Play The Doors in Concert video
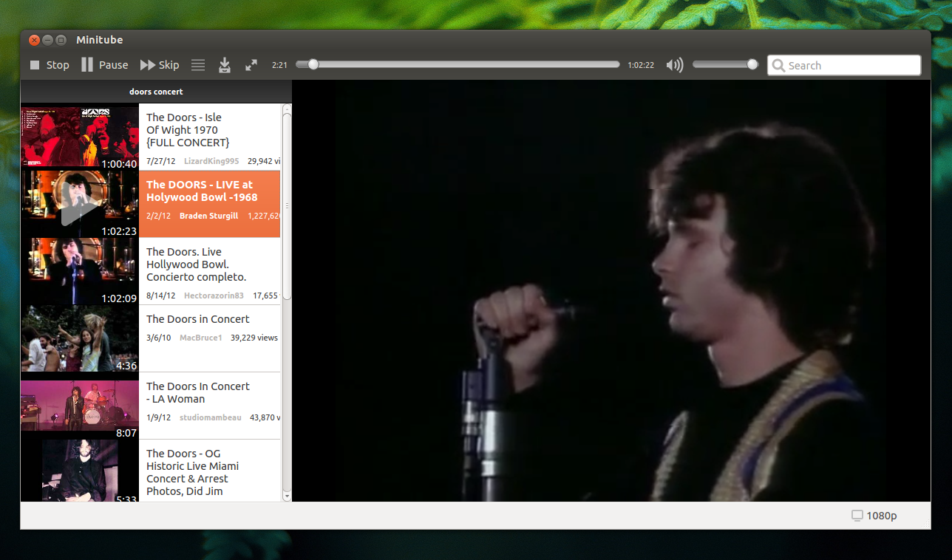Screen dimensions: 952x560 click(x=151, y=338)
